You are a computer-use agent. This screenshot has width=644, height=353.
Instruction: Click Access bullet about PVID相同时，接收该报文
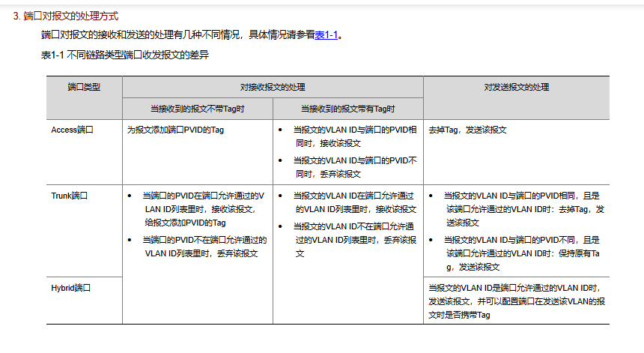(x=355, y=136)
